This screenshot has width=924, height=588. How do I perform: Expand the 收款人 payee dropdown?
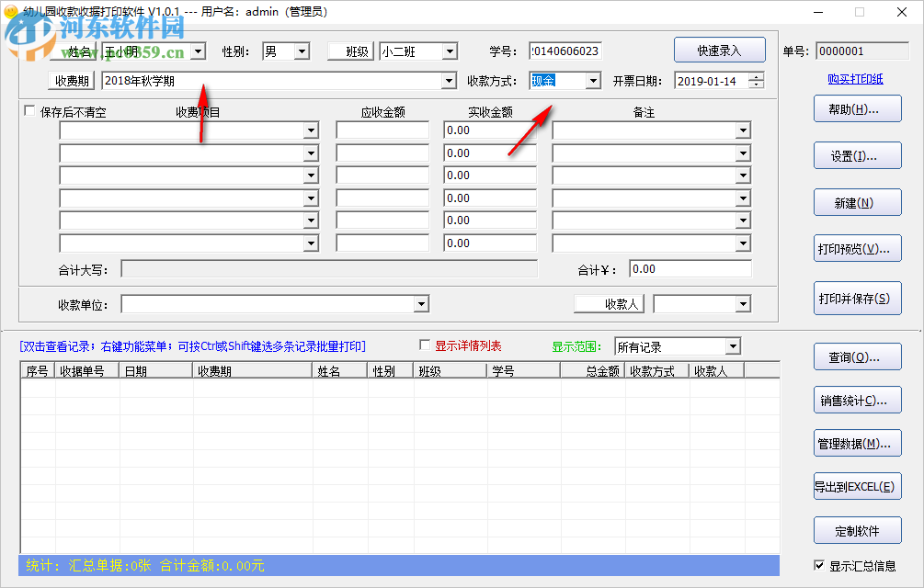(743, 304)
